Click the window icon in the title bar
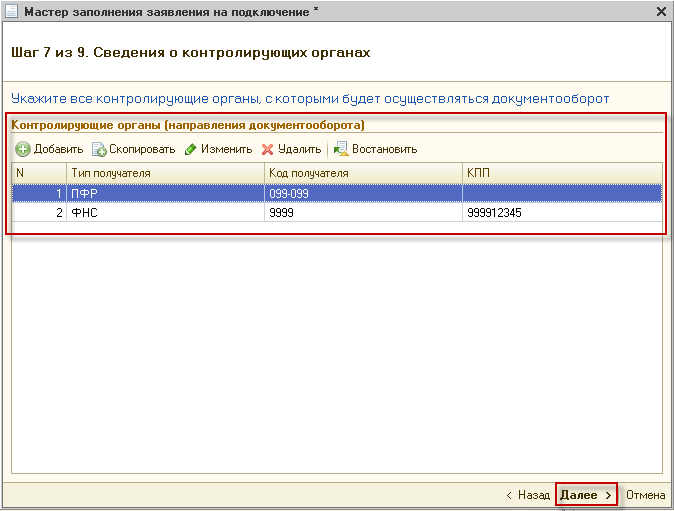This screenshot has width=674, height=511. click(x=11, y=11)
